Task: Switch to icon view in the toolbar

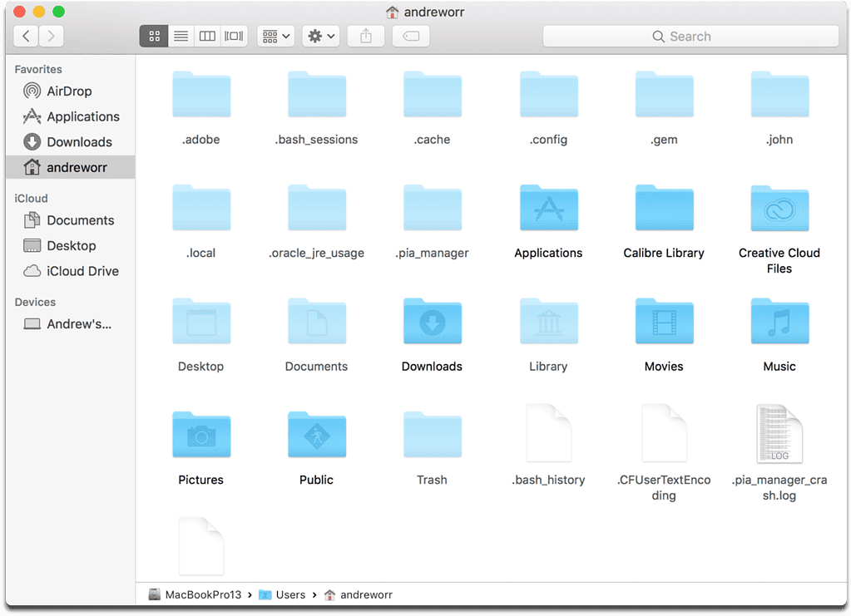Action: click(153, 36)
